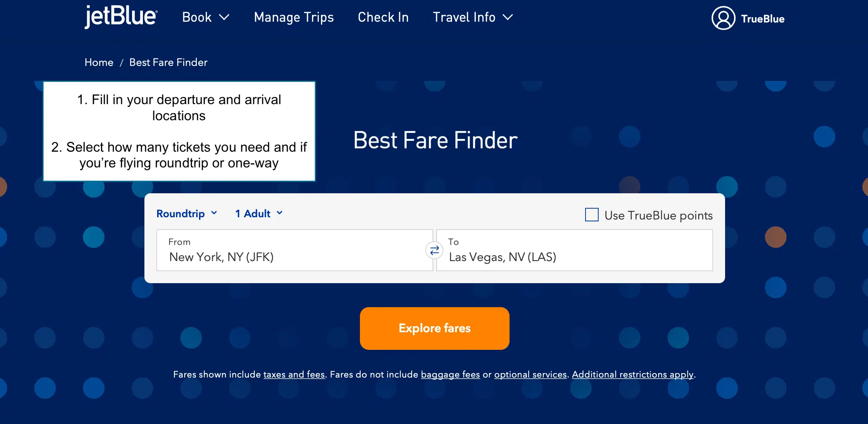Viewport: 868px width, 424px height.
Task: Enable the Use TrueBlue points checkbox
Action: coord(592,215)
